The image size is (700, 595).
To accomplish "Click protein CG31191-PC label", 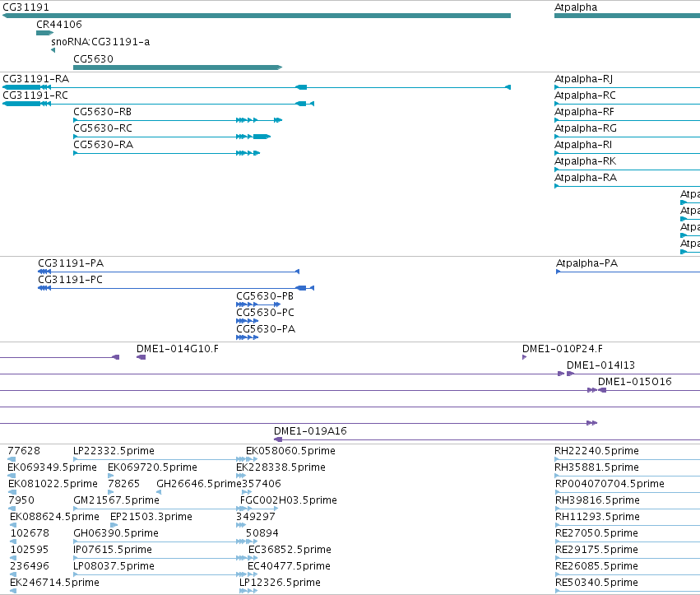I will pos(70,280).
